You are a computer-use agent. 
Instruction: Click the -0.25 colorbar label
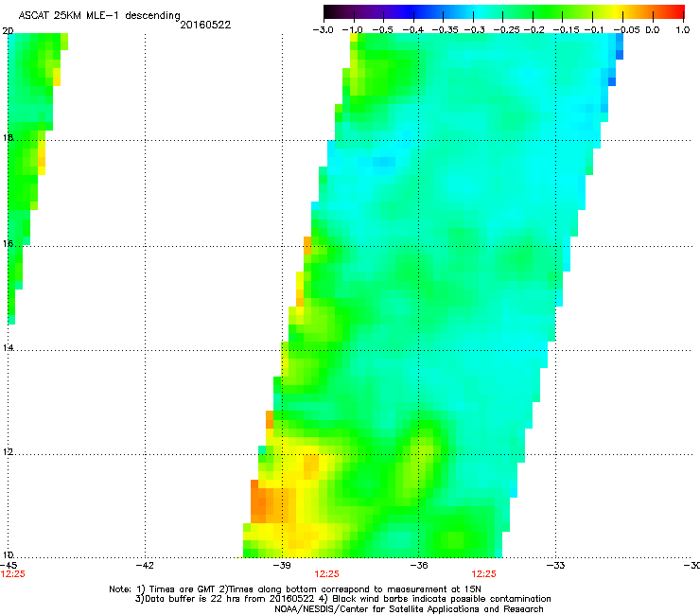click(506, 30)
